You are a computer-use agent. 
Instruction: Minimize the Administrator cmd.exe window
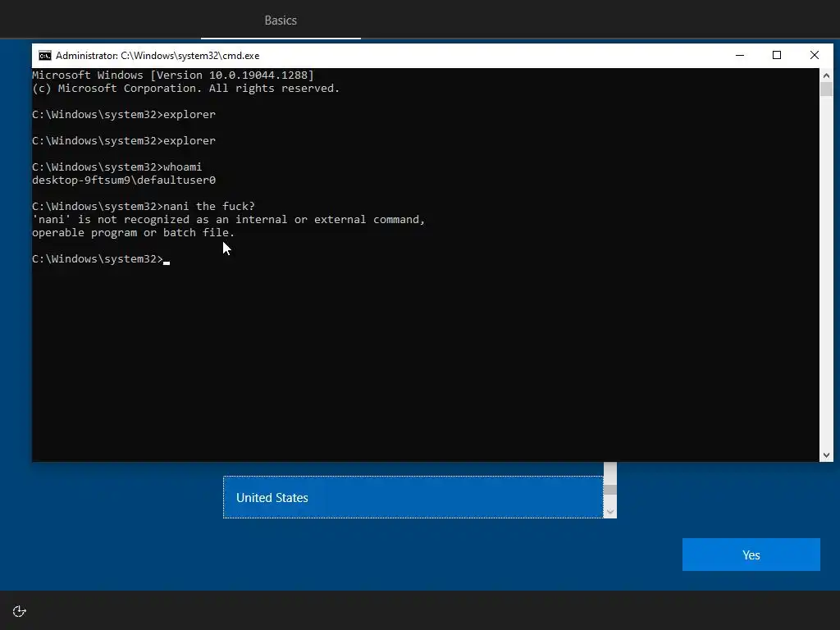point(740,55)
